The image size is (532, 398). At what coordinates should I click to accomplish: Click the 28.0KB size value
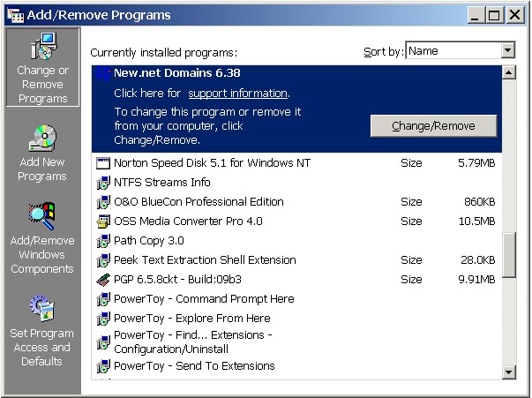click(477, 260)
